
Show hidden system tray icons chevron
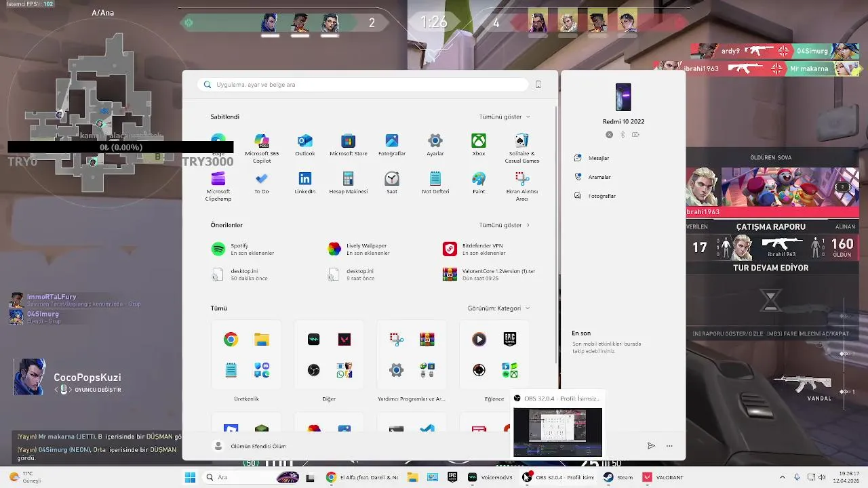click(782, 477)
